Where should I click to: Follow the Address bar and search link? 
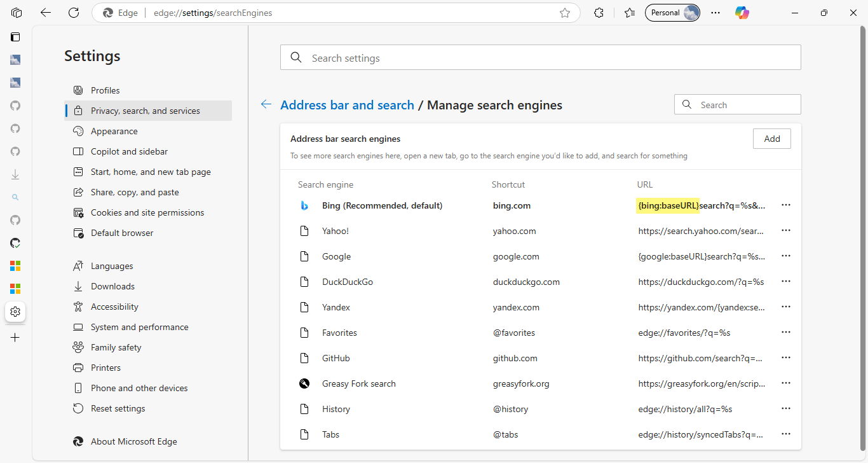347,105
